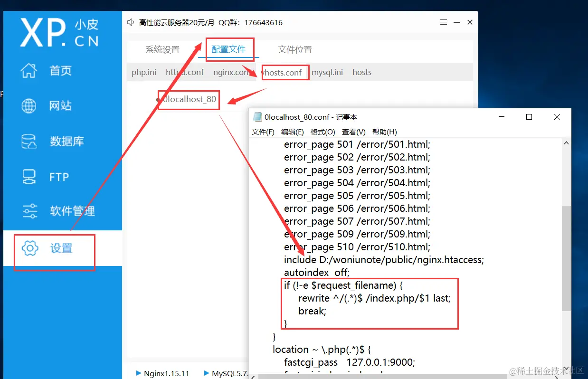588x379 pixels.
Task: Click the 'error_page 501 /error/501.html;' line
Action: tap(357, 144)
